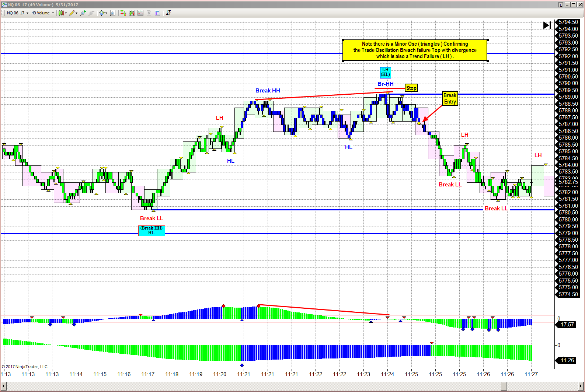Click the scrollbar left arrow
The image size is (585, 392).
pyautogui.click(x=3, y=386)
